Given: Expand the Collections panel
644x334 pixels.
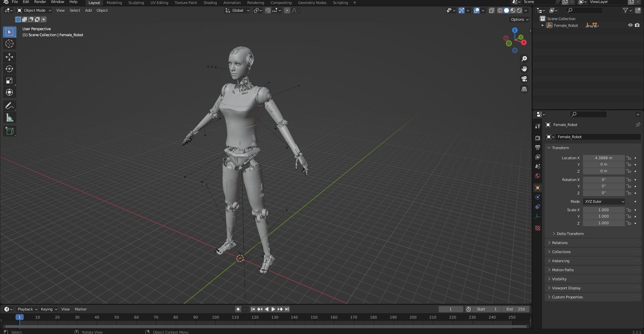Looking at the screenshot, I should pos(593,252).
